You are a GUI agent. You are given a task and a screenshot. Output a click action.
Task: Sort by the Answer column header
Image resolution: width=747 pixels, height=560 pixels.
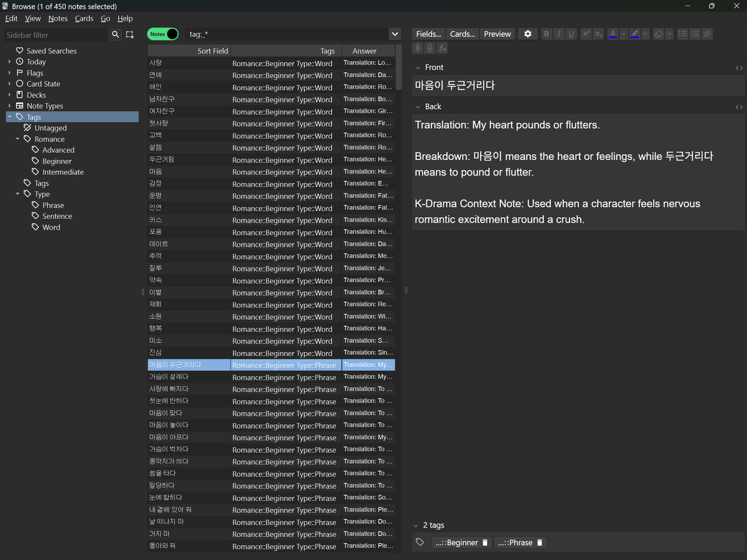click(x=369, y=51)
